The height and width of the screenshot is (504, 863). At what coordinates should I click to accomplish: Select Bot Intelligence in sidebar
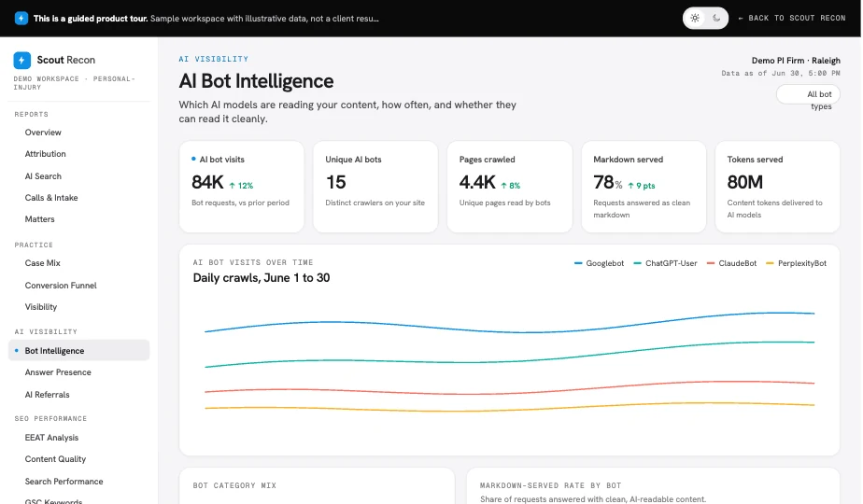point(78,351)
